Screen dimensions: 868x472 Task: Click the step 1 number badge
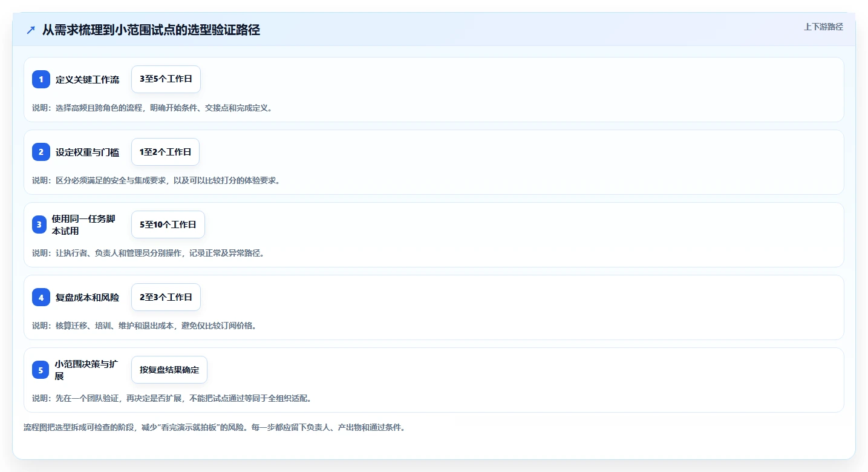coord(41,79)
